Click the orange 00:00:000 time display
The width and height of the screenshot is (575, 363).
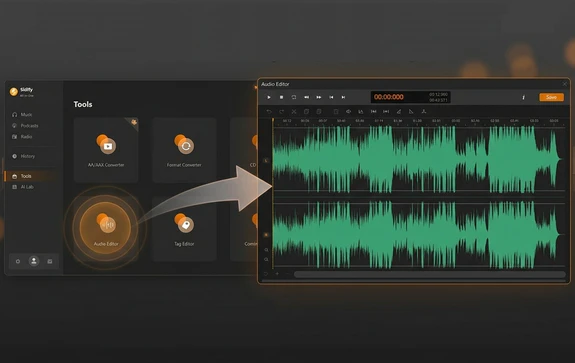pos(389,97)
